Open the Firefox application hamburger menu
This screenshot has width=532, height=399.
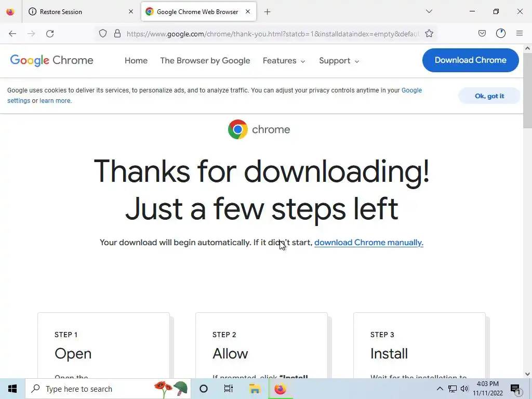click(520, 33)
